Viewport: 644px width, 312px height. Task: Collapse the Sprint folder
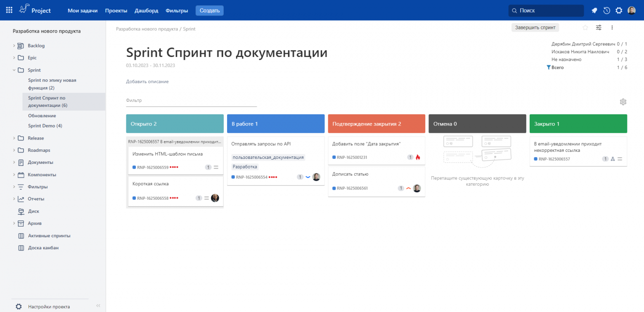point(14,70)
